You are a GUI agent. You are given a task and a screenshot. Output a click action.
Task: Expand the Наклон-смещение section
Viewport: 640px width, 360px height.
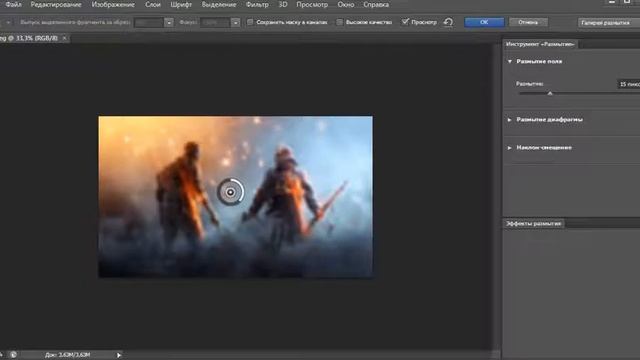click(509, 148)
